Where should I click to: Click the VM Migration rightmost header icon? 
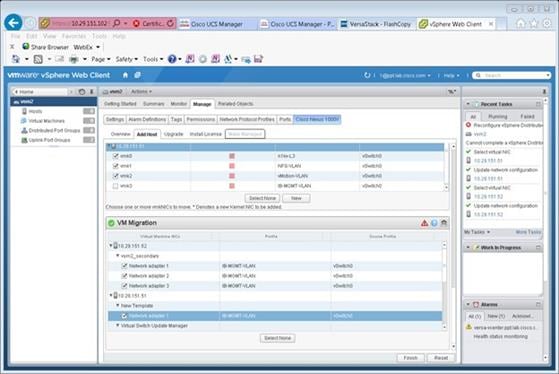click(444, 223)
